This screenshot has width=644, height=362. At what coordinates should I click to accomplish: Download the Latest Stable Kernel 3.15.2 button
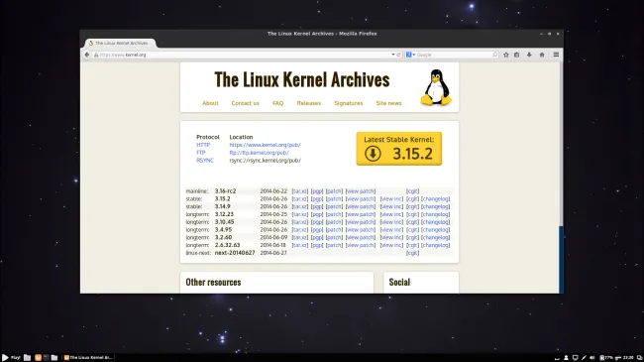click(399, 149)
